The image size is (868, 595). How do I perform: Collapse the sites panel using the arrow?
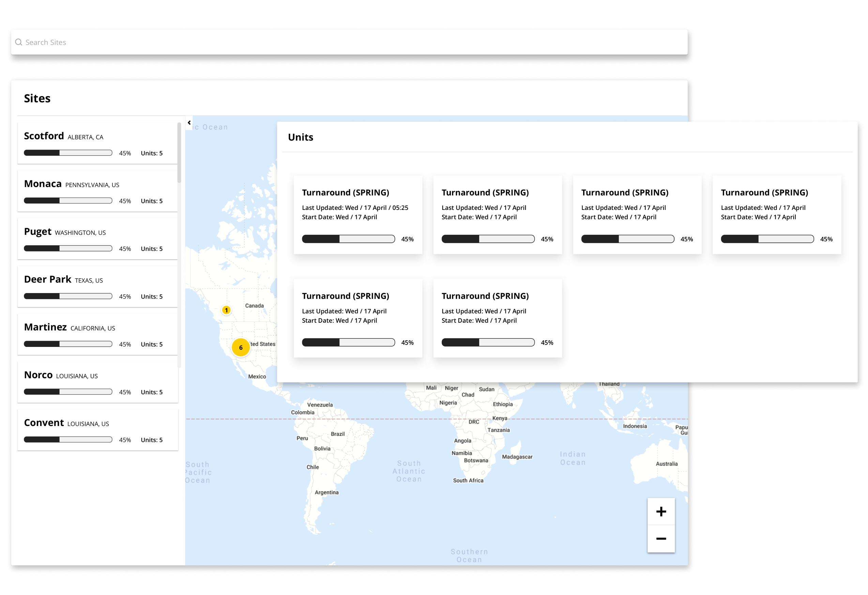tap(189, 123)
